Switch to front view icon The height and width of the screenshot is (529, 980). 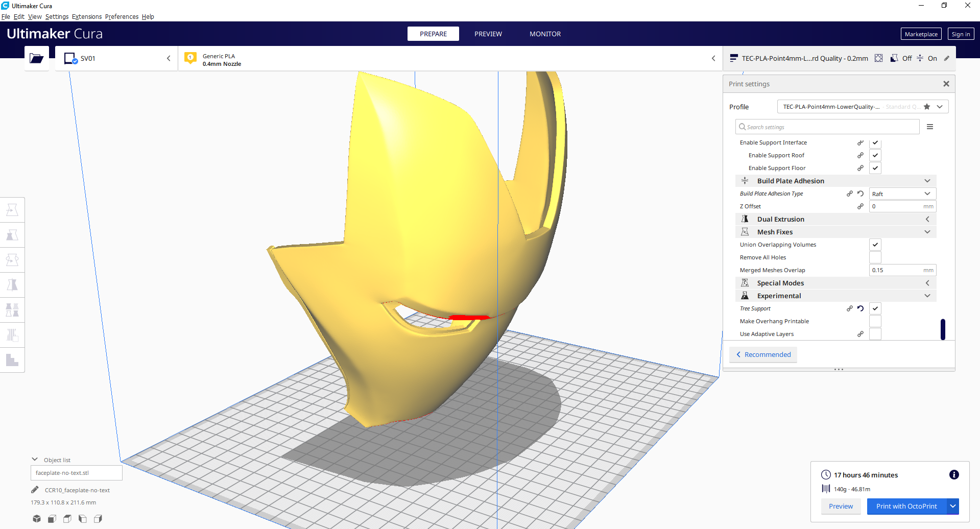click(52, 519)
